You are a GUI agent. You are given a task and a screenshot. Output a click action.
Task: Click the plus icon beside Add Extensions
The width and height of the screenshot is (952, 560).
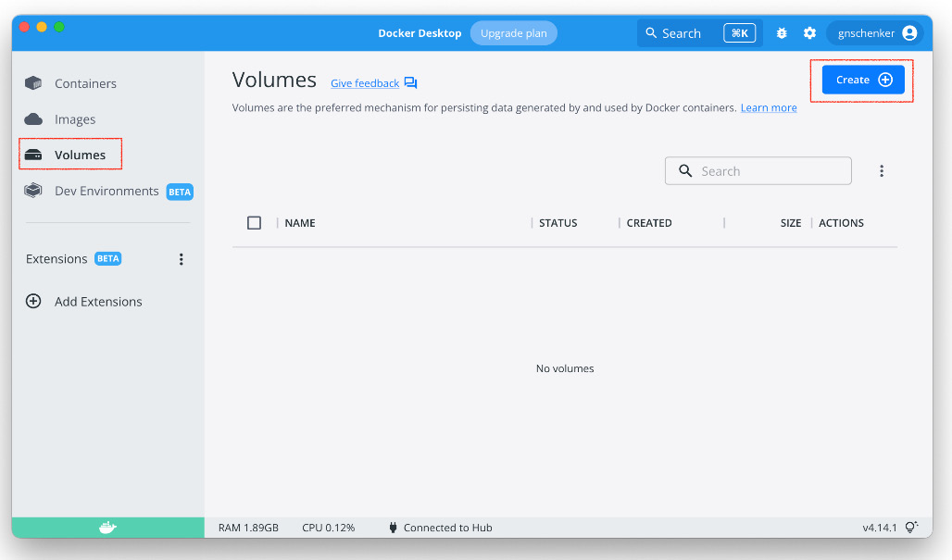[33, 301]
